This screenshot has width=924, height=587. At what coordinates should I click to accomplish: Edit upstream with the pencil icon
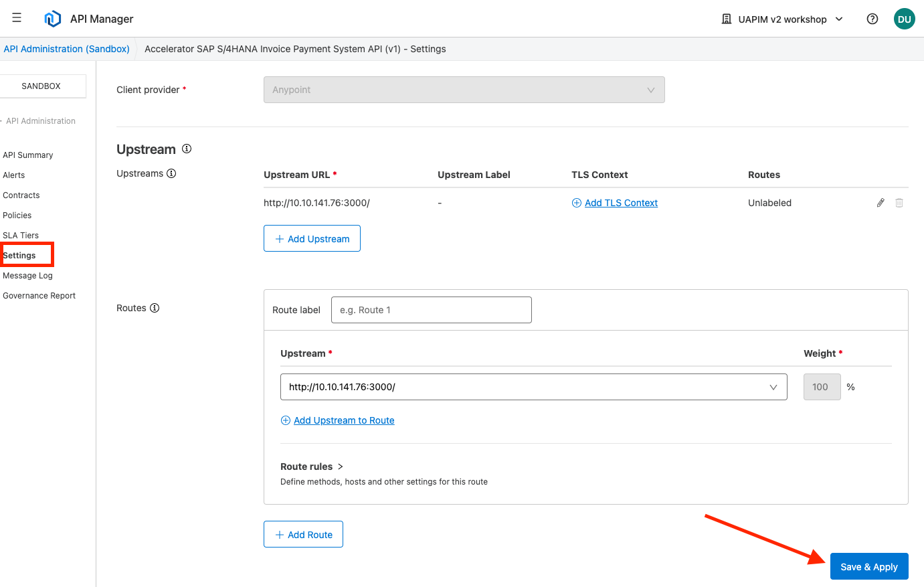881,203
